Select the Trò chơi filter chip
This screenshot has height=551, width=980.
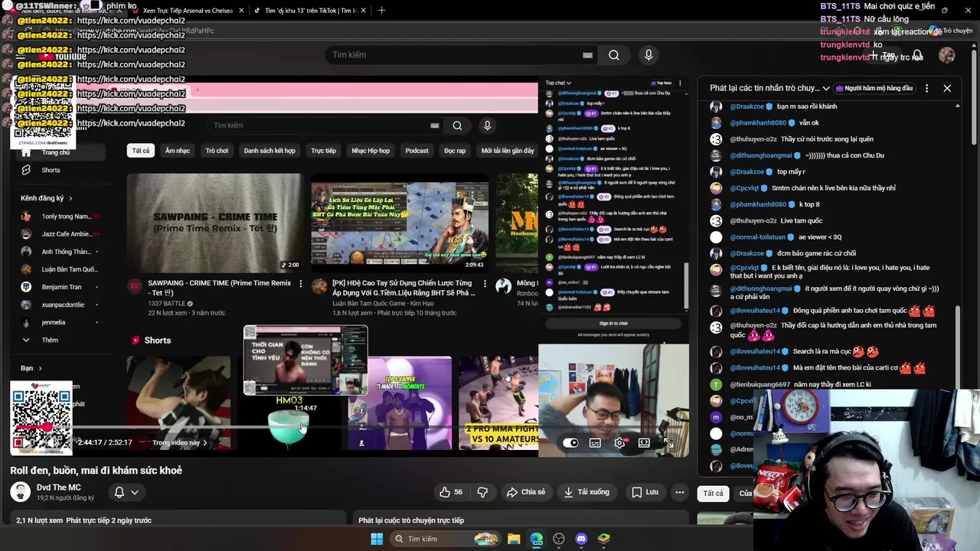coord(217,151)
